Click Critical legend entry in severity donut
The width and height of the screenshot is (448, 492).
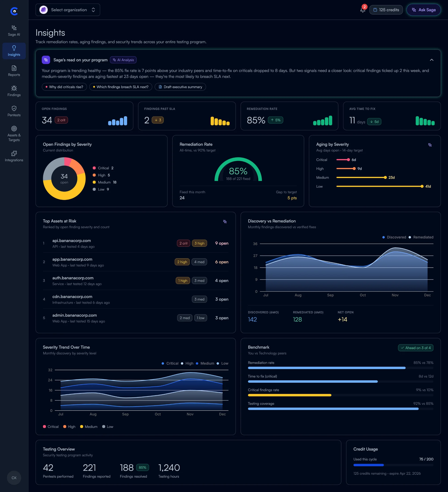pyautogui.click(x=103, y=168)
